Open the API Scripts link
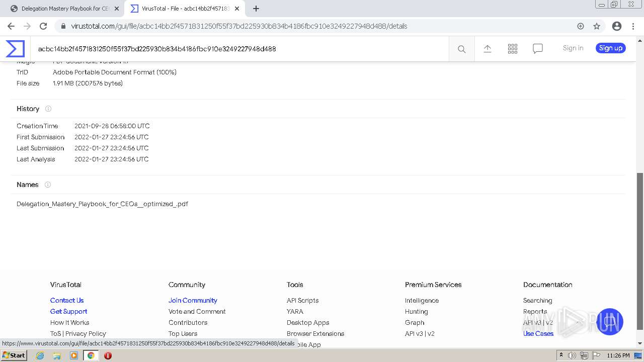Screen dimensions: 644x362 click(303, 300)
